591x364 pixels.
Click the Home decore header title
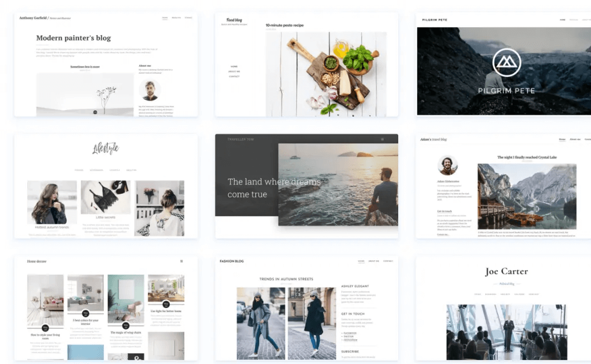(x=36, y=261)
